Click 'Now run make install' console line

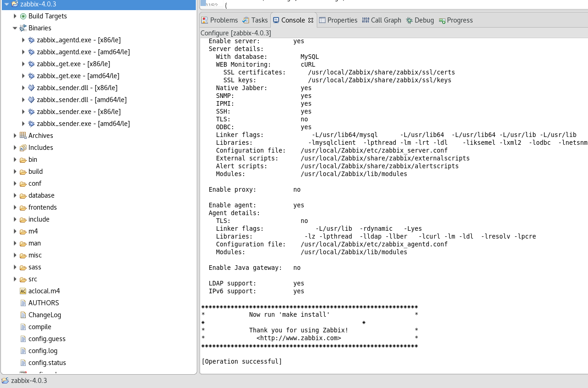[290, 314]
